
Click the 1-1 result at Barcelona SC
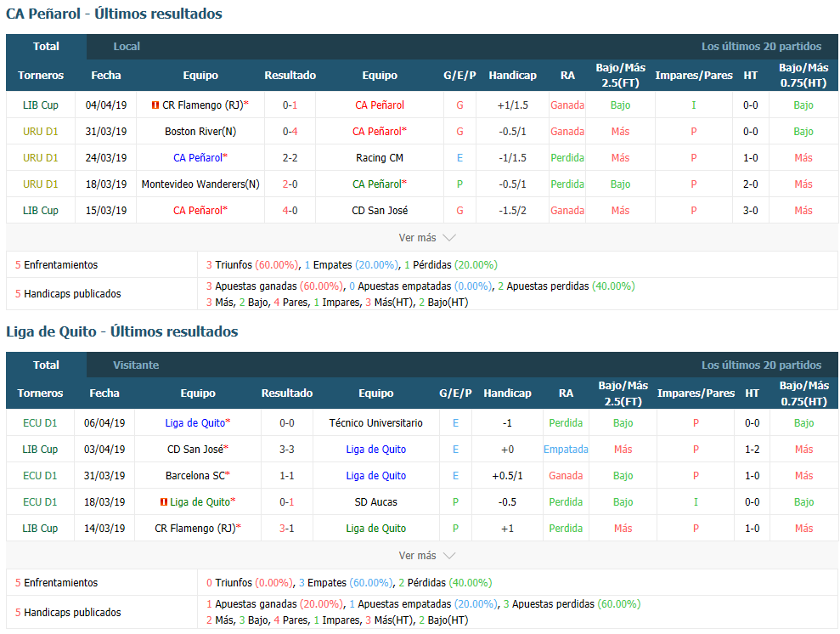(286, 475)
